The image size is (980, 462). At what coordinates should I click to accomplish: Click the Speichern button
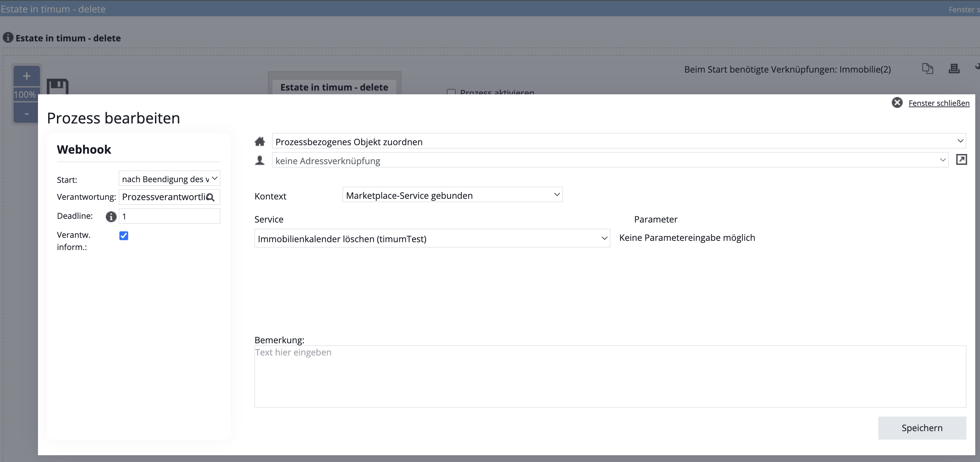coord(922,428)
